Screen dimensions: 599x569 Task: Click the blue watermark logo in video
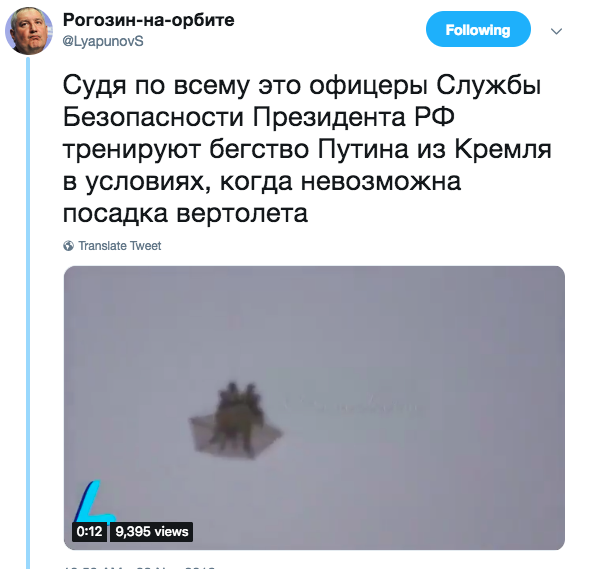click(90, 501)
